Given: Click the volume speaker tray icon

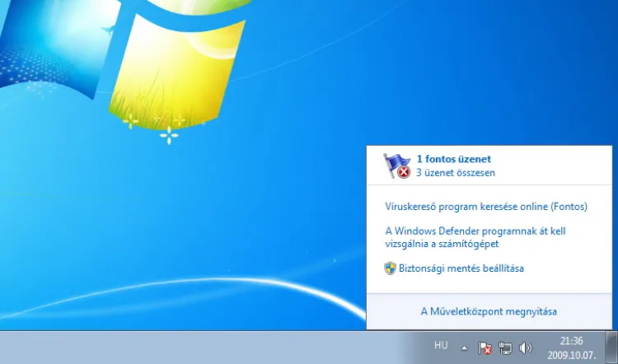Looking at the screenshot, I should pos(526,348).
